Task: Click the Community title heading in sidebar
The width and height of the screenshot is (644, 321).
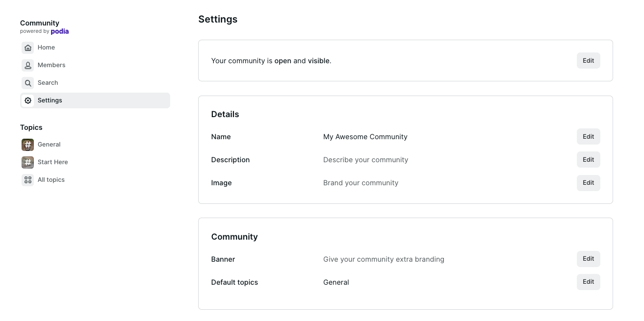Action: pyautogui.click(x=40, y=23)
